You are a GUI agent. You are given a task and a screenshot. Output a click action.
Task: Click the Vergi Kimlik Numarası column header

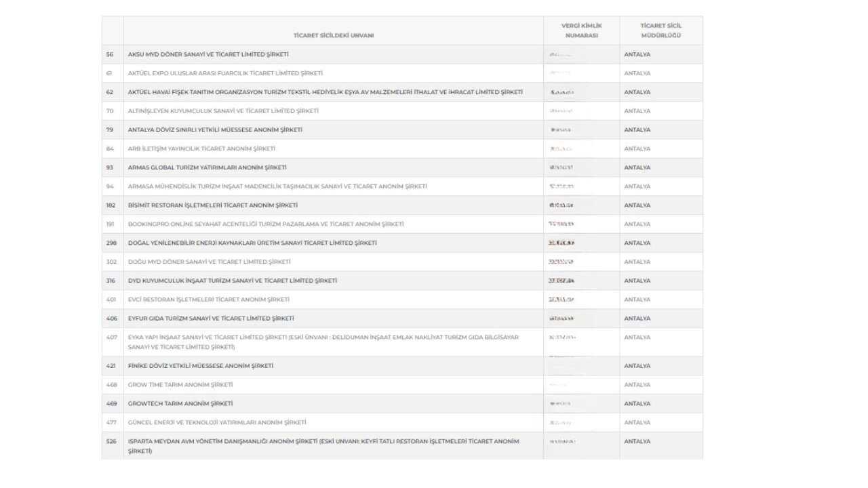tap(581, 30)
